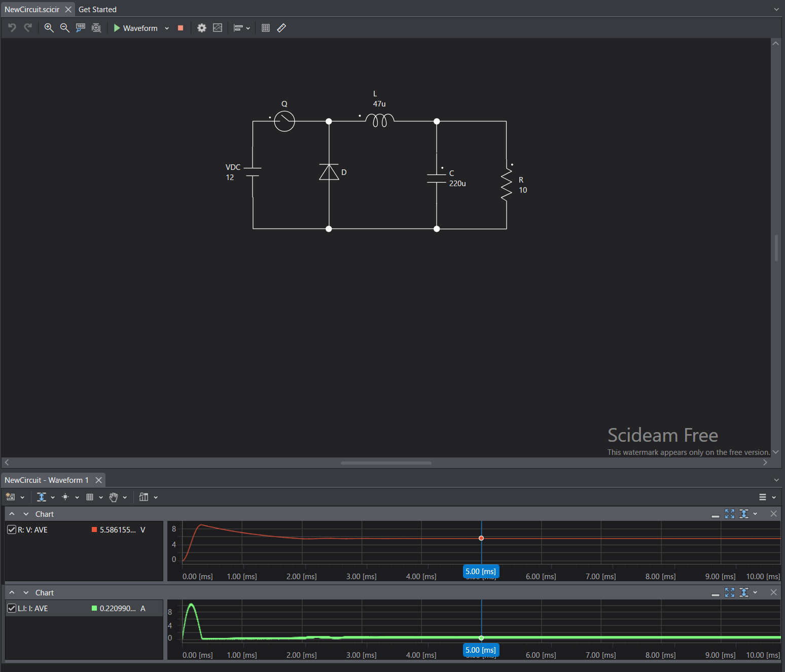The image size is (785, 672).
Task: Click the cursor marker tool icon
Action: [x=65, y=497]
